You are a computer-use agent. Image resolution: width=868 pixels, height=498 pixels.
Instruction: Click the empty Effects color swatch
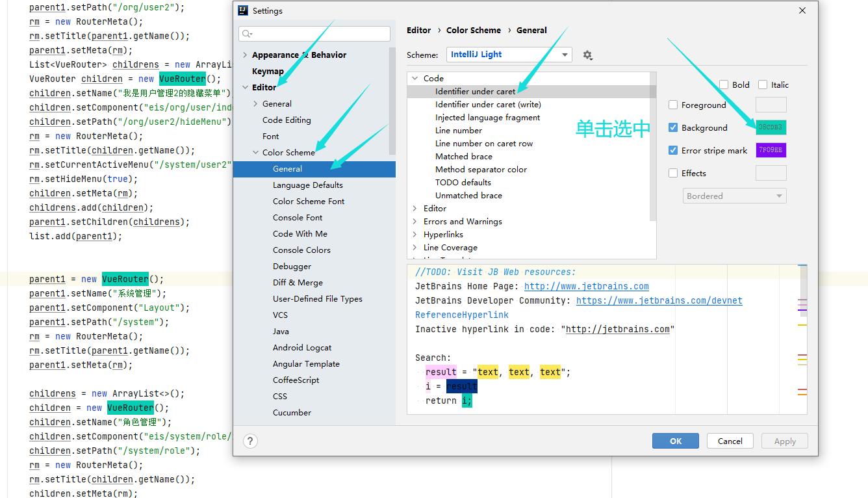771,173
